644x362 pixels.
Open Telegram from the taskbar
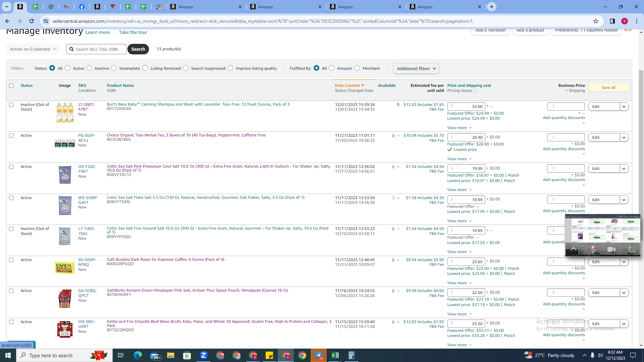(319, 355)
